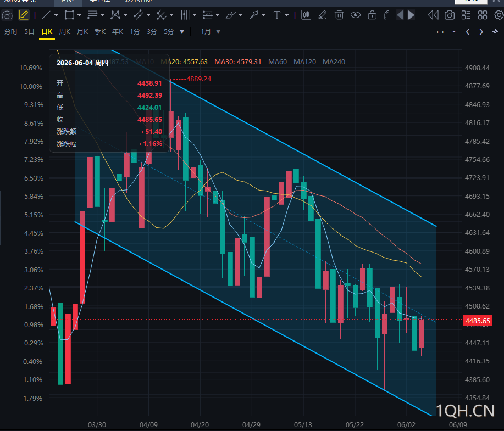Click the edit drawing pencil icon

pyautogui.click(x=323, y=15)
